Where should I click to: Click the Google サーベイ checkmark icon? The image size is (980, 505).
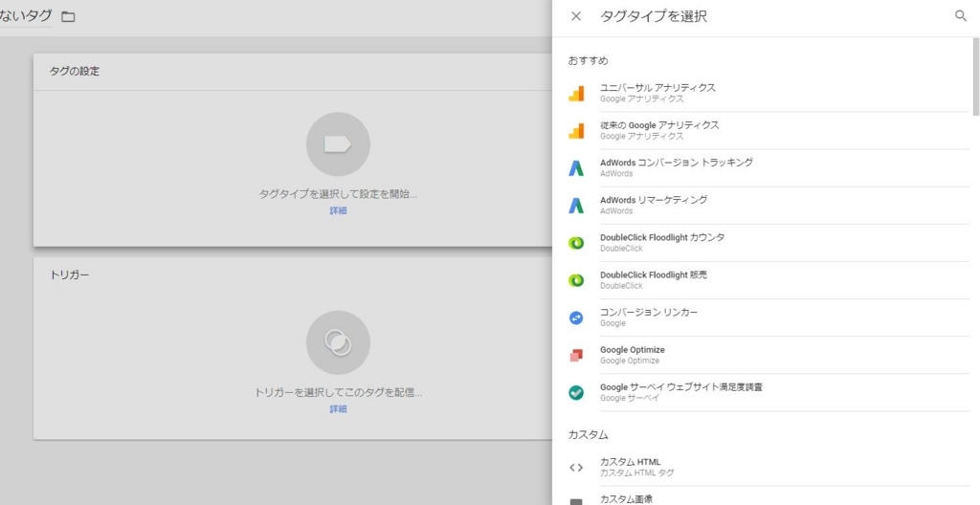click(x=575, y=392)
